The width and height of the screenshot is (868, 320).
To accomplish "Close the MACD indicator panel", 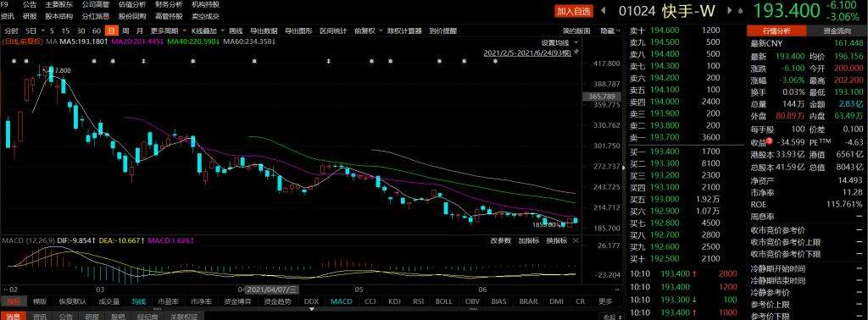I will [x=576, y=240].
